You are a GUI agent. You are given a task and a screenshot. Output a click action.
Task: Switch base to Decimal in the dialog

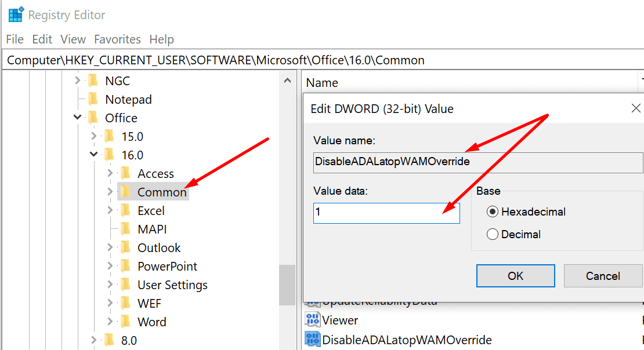[493, 234]
